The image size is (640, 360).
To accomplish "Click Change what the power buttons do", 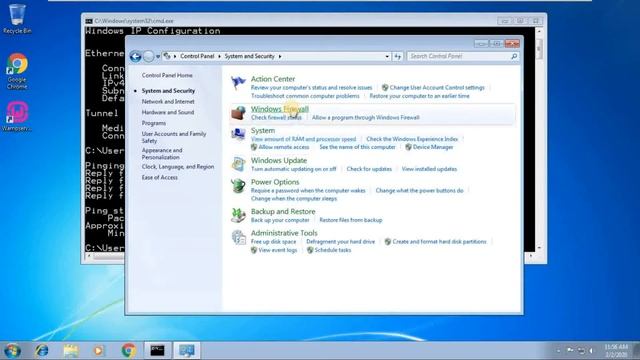I will [419, 191].
